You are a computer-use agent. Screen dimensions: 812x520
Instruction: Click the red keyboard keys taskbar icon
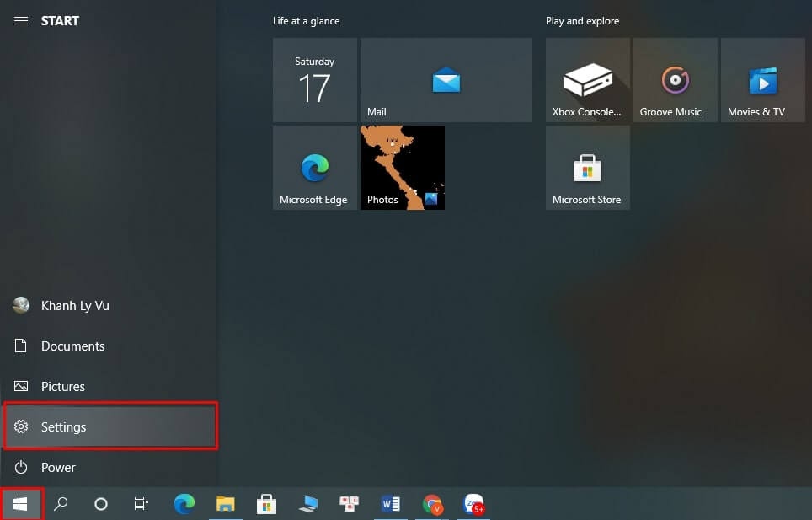pyautogui.click(x=349, y=503)
